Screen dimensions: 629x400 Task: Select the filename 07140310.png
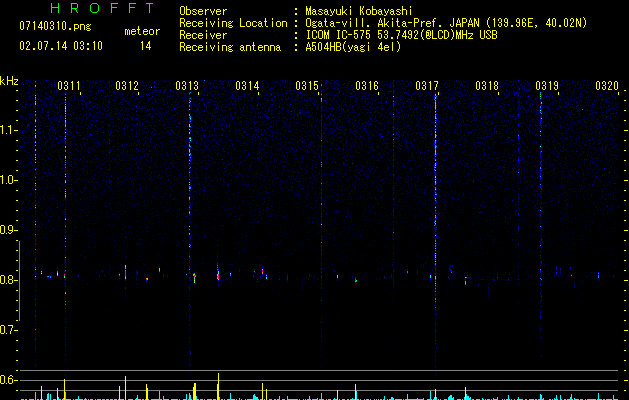(55, 27)
